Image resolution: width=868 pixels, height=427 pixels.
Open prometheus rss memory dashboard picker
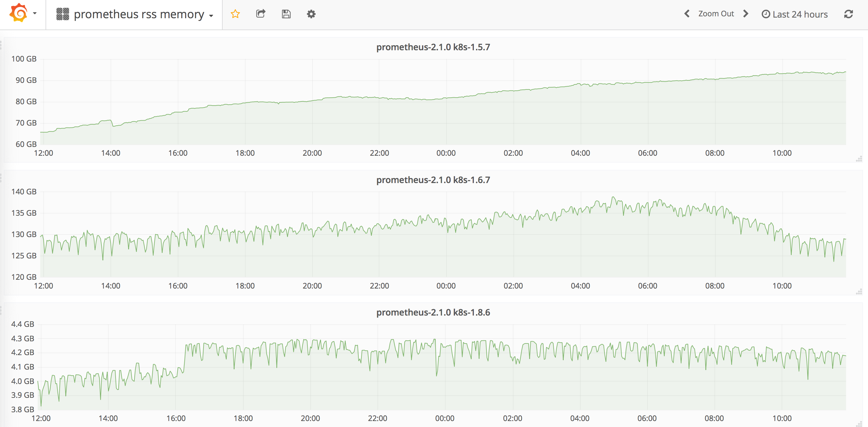pyautogui.click(x=139, y=14)
